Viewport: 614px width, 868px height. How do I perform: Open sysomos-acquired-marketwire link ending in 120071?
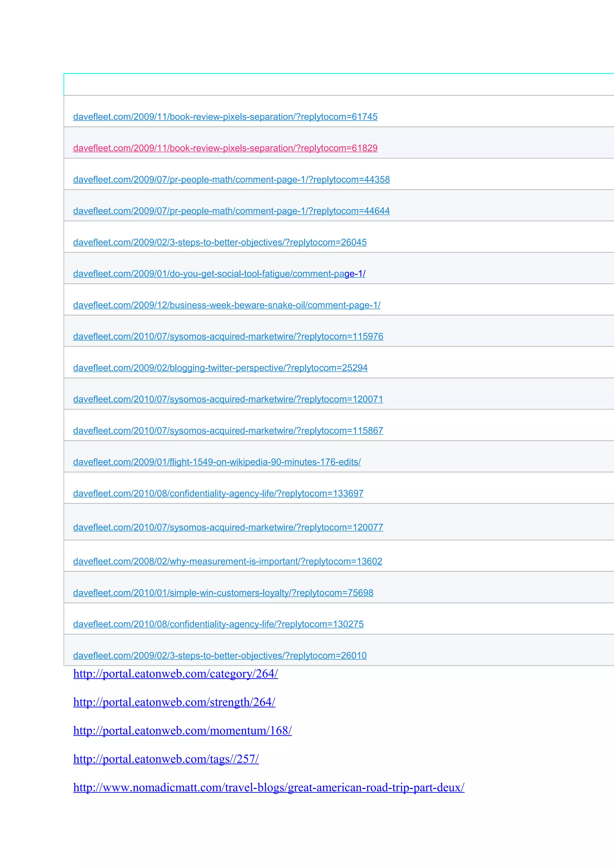tap(228, 399)
